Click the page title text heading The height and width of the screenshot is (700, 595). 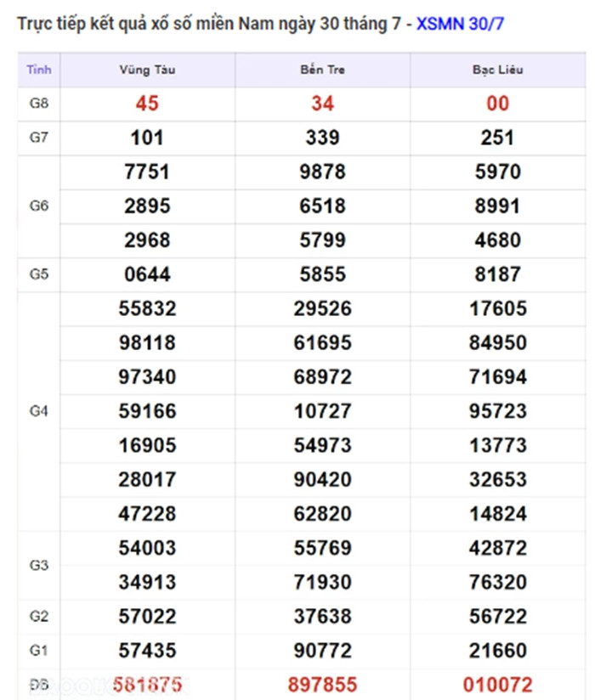[x=212, y=24]
